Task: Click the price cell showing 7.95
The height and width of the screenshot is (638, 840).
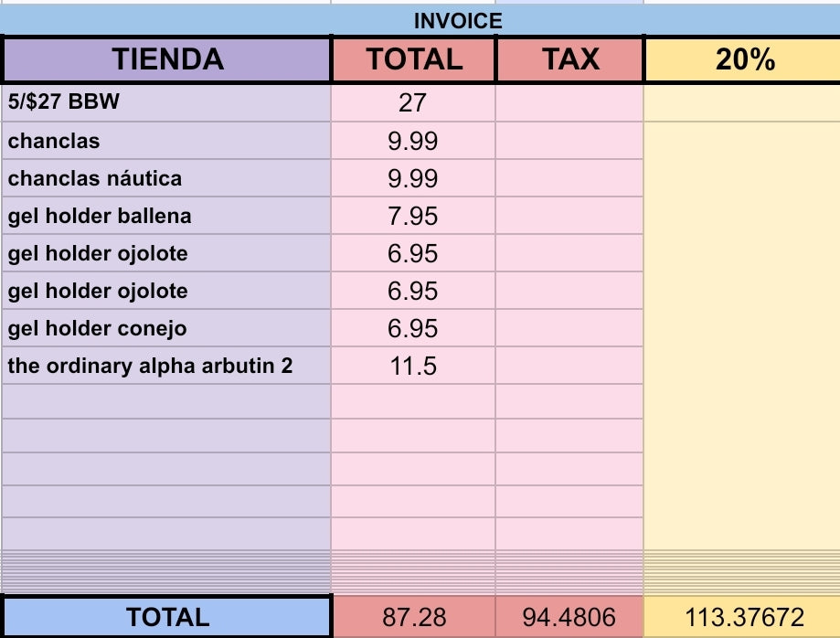Action: coord(413,216)
